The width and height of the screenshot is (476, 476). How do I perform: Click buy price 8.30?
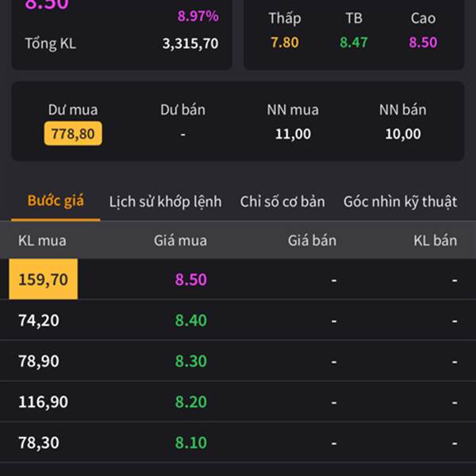point(191,361)
